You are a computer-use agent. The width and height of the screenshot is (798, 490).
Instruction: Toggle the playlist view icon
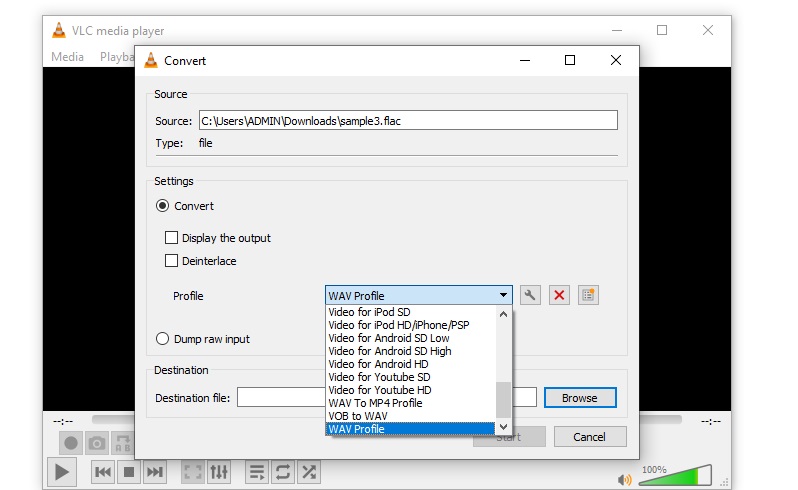click(257, 472)
